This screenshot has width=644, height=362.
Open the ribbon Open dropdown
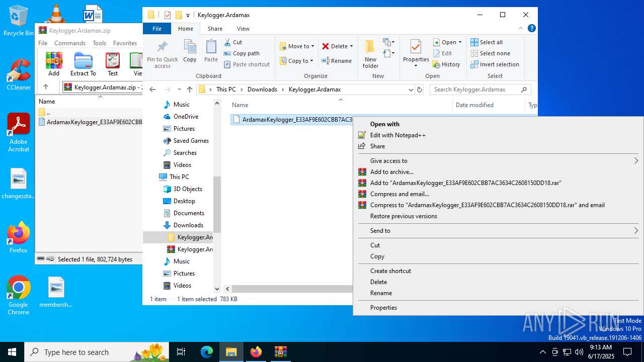(447, 42)
